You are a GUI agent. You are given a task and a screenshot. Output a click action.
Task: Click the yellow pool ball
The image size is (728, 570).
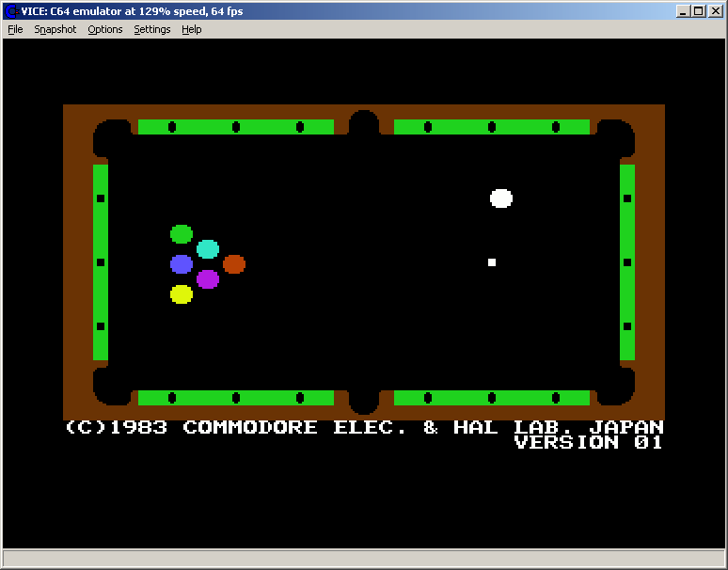[182, 294]
